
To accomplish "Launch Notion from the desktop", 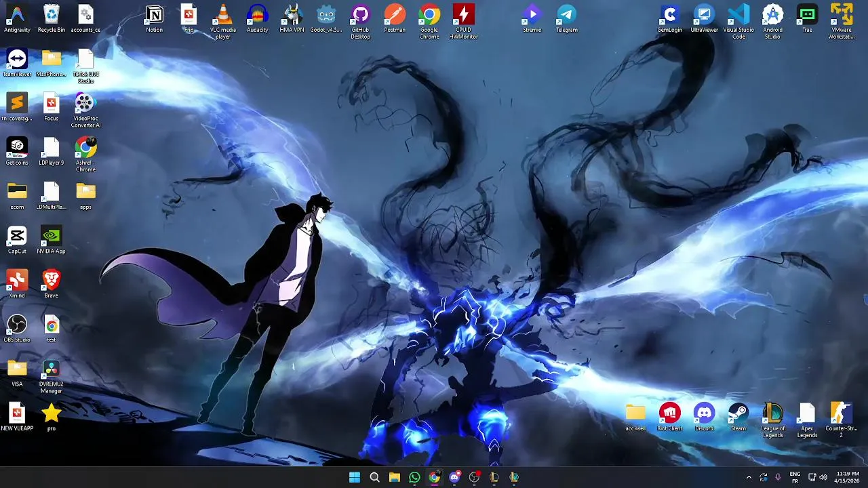I will pos(155,19).
